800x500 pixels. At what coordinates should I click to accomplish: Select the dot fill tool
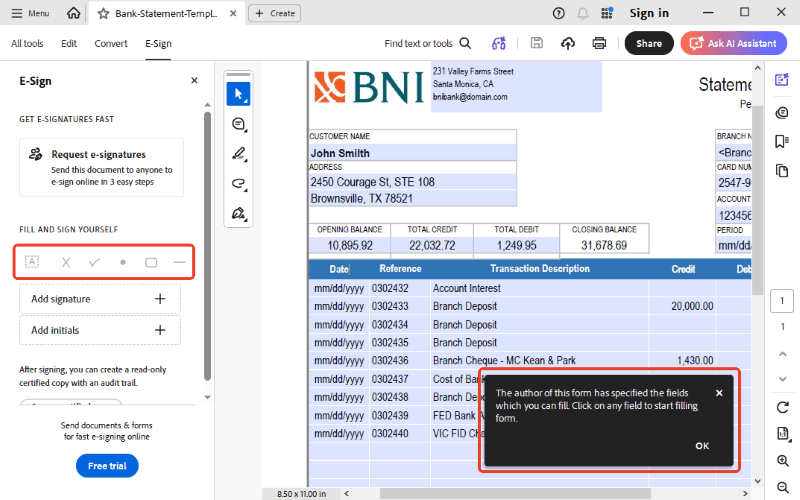point(122,262)
